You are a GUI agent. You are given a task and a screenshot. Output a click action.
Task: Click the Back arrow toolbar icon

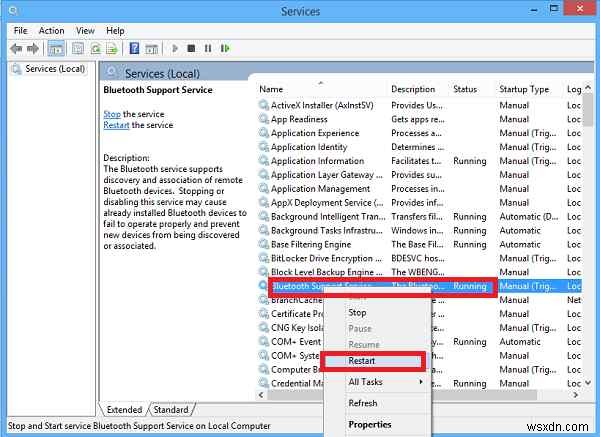(x=16, y=49)
